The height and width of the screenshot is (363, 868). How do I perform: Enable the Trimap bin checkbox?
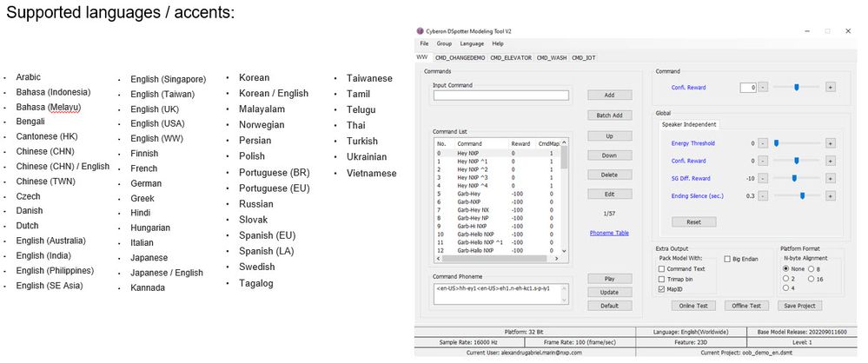661,280
